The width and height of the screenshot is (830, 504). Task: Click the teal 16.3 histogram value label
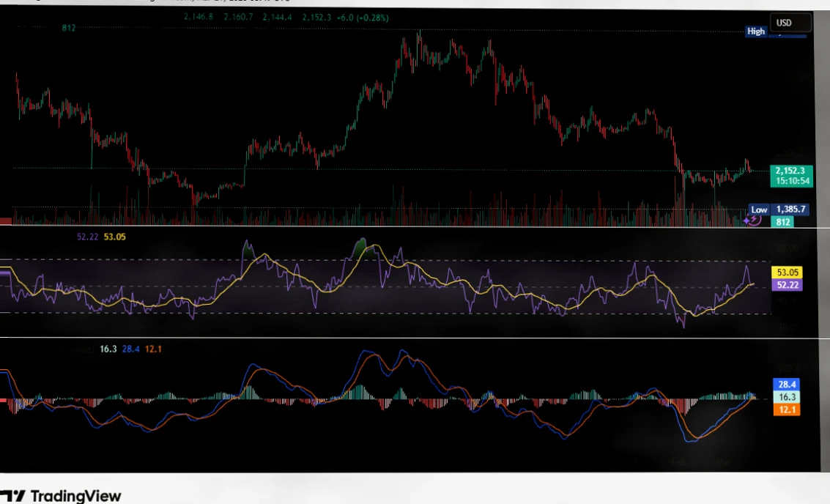tap(787, 397)
